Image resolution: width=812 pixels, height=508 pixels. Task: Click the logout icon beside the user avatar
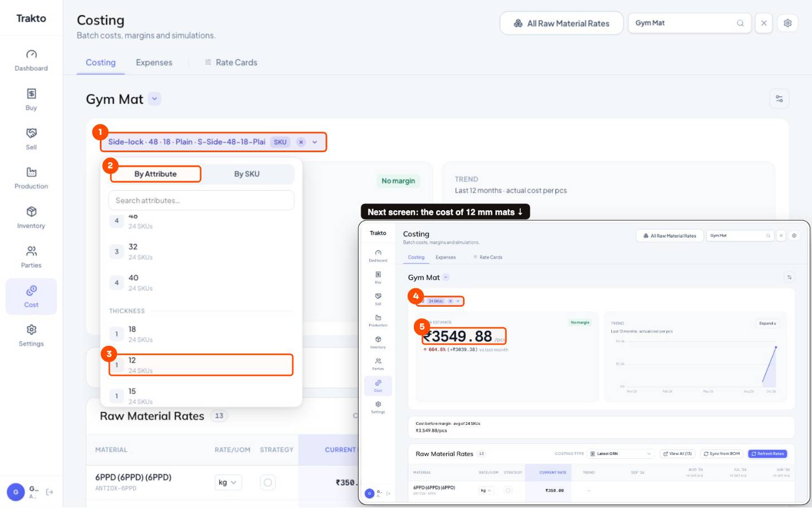point(50,492)
